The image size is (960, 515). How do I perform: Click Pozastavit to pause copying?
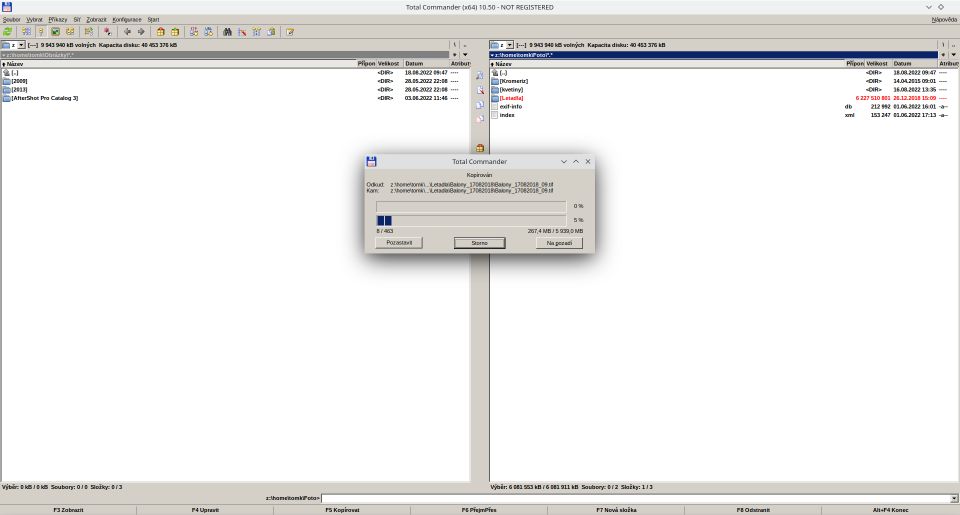(x=399, y=243)
